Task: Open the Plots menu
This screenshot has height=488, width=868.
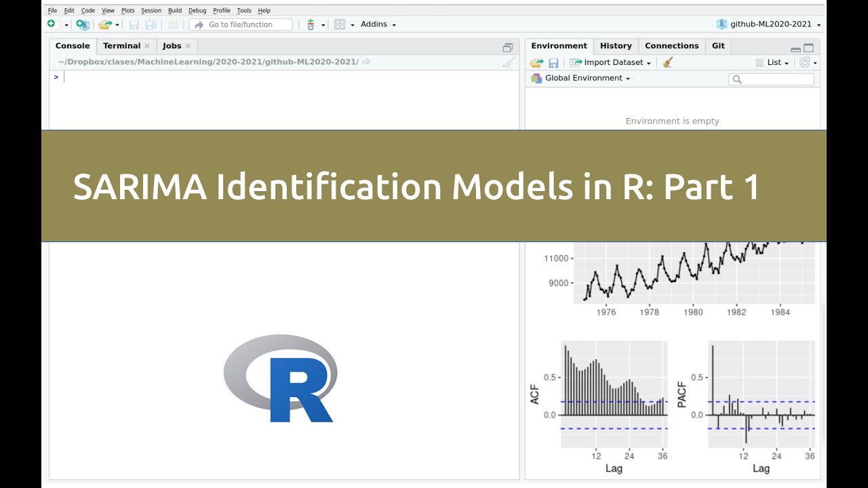Action: pos(128,10)
